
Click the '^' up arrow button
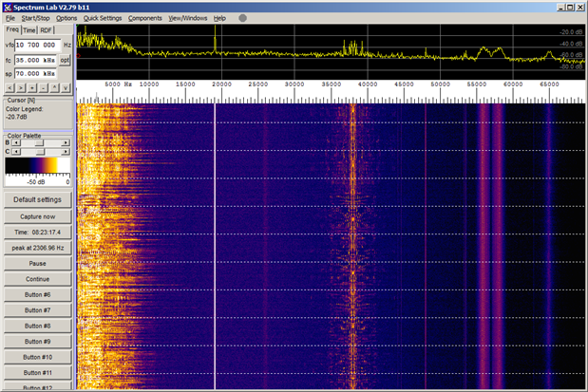click(x=54, y=85)
